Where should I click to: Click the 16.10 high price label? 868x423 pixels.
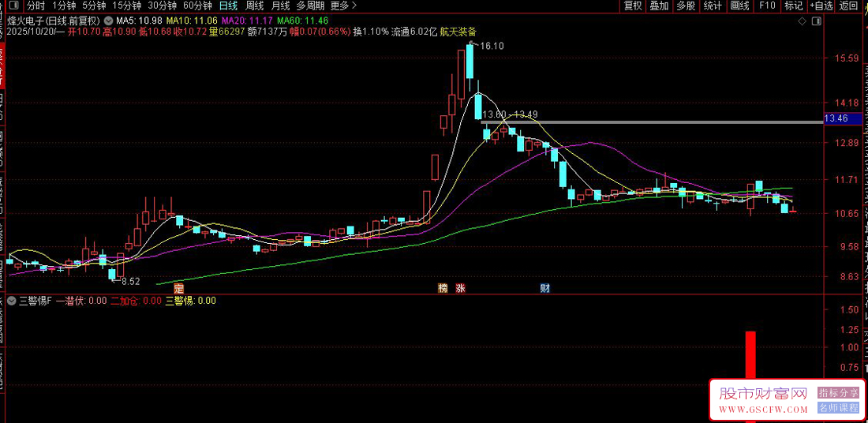[492, 47]
